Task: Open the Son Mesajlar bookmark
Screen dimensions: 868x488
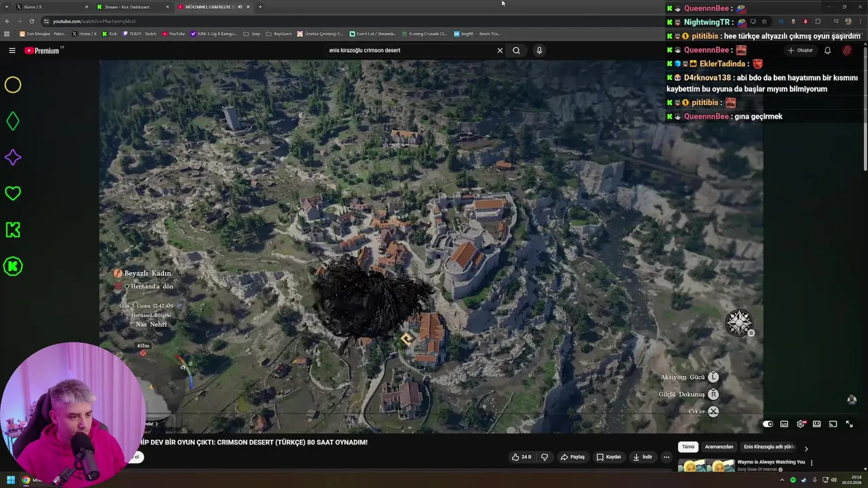Action: pyautogui.click(x=43, y=33)
